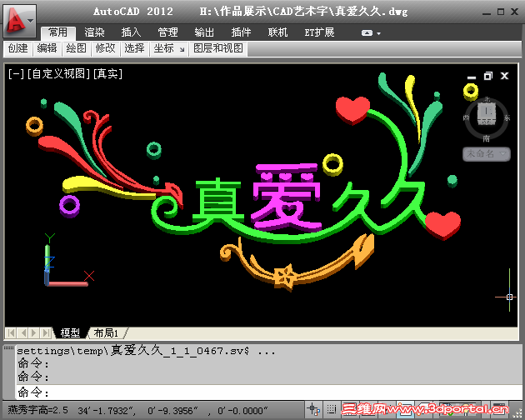Go to the 联机 ribbon tab

(x=277, y=32)
